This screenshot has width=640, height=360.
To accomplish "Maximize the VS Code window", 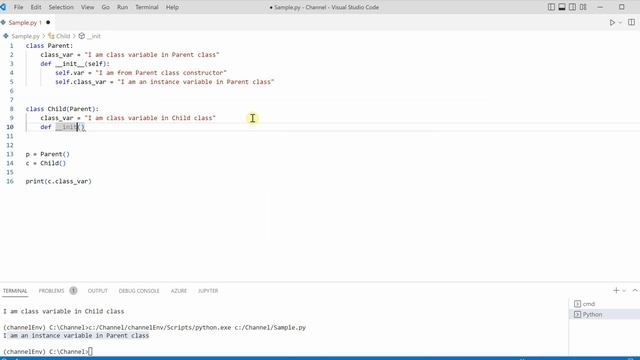I will tap(622, 7).
